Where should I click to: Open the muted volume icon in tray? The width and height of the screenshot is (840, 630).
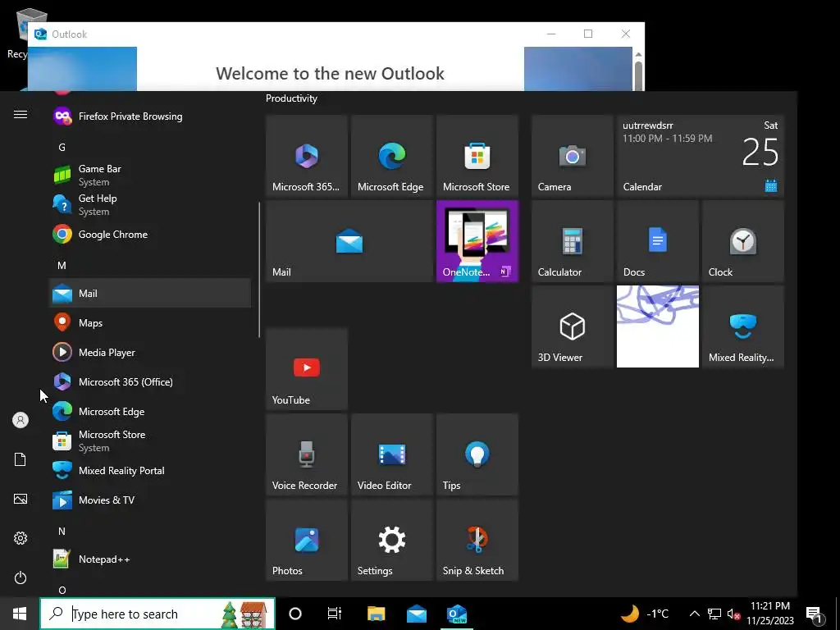733,614
